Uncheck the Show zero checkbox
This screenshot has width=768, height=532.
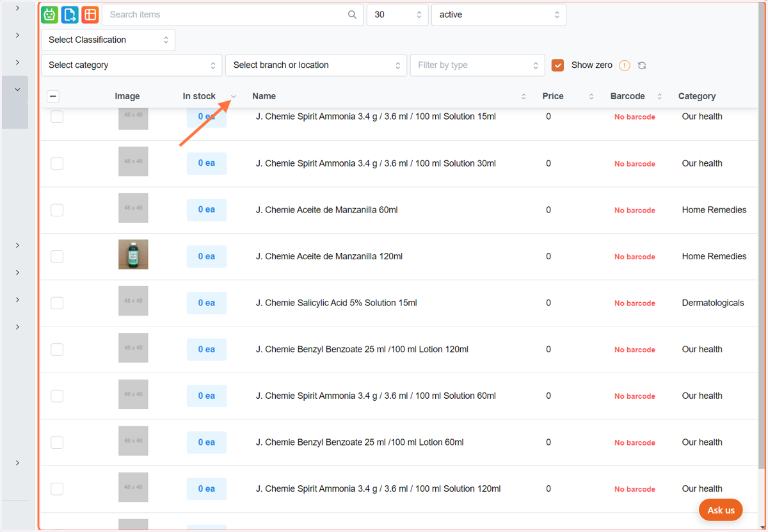coord(558,65)
